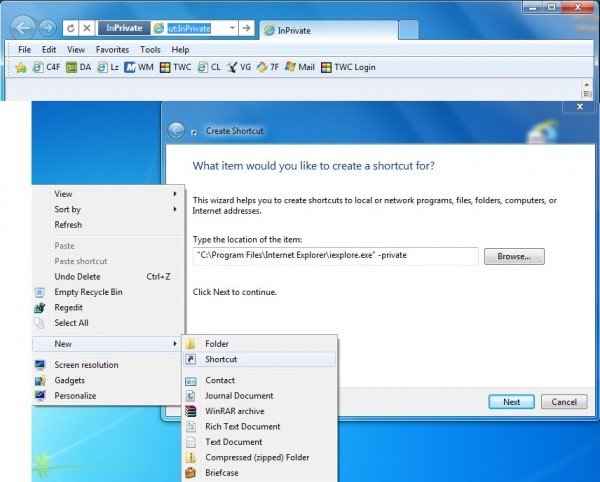Open the browser View menu
600x482 pixels.
point(76,50)
